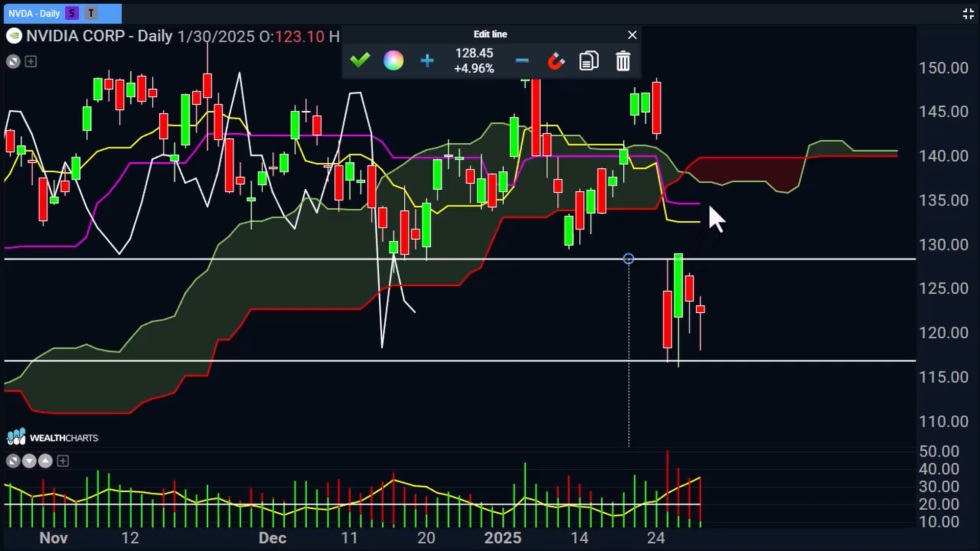Click the gray T badge on tab

click(91, 14)
